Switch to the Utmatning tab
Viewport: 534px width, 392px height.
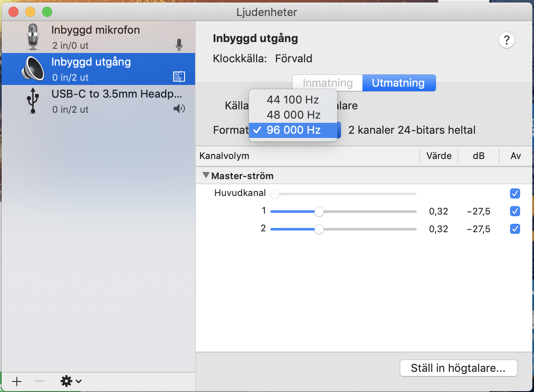point(398,83)
